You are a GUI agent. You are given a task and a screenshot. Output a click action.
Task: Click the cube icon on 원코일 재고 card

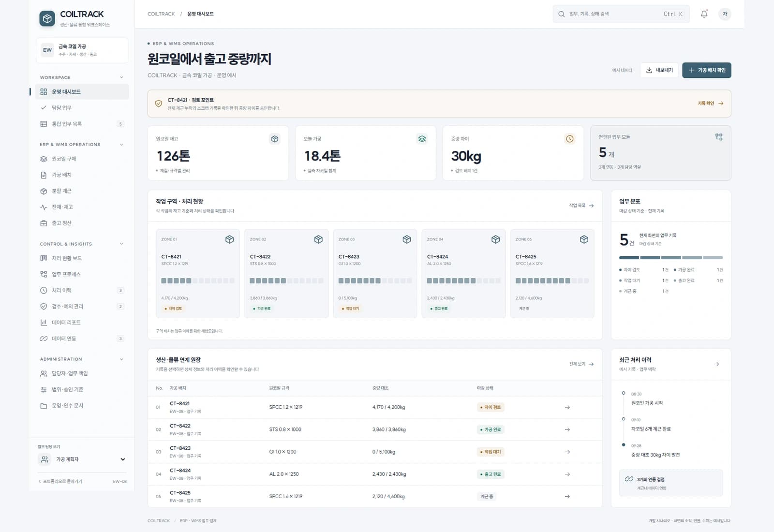coord(275,139)
